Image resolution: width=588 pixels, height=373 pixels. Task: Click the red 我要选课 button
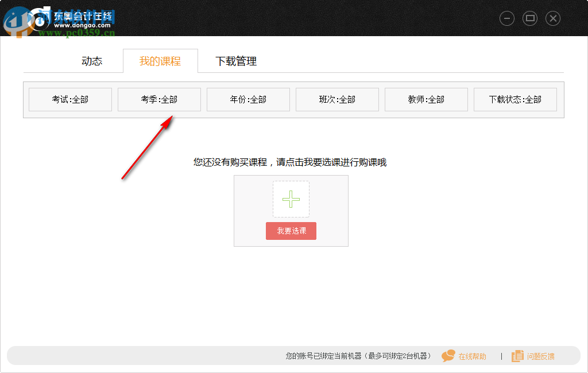click(x=291, y=231)
